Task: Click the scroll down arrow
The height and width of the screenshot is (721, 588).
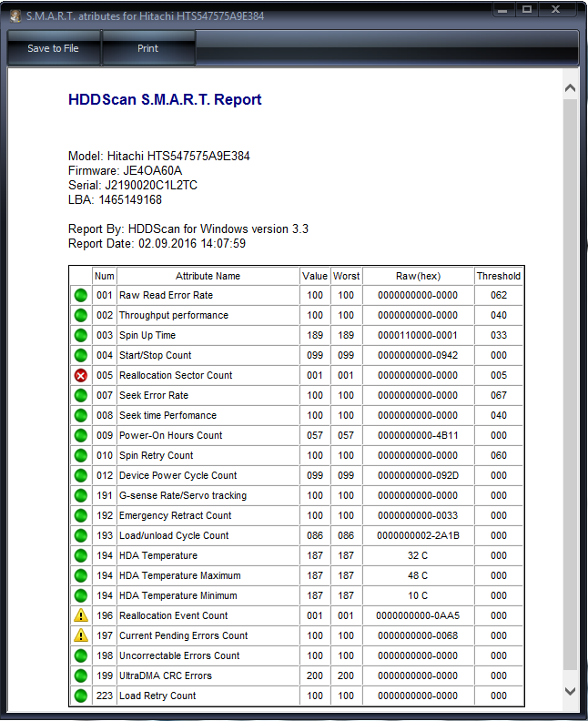Action: coord(570,691)
